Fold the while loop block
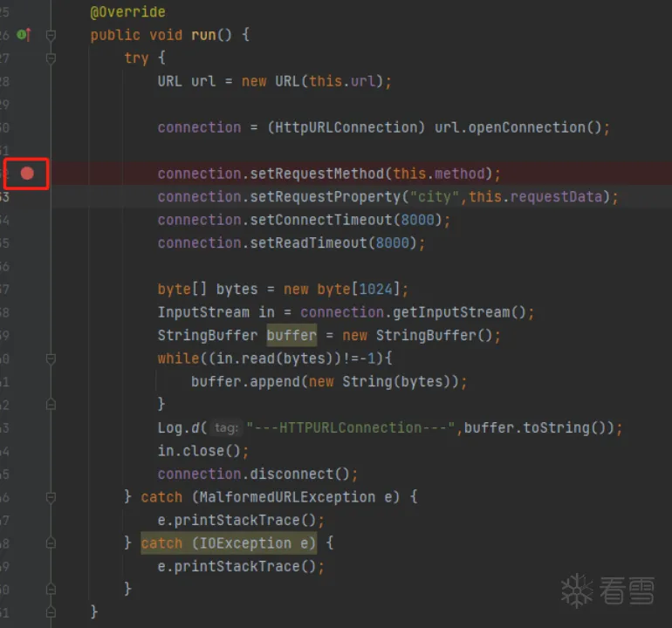 [51, 358]
